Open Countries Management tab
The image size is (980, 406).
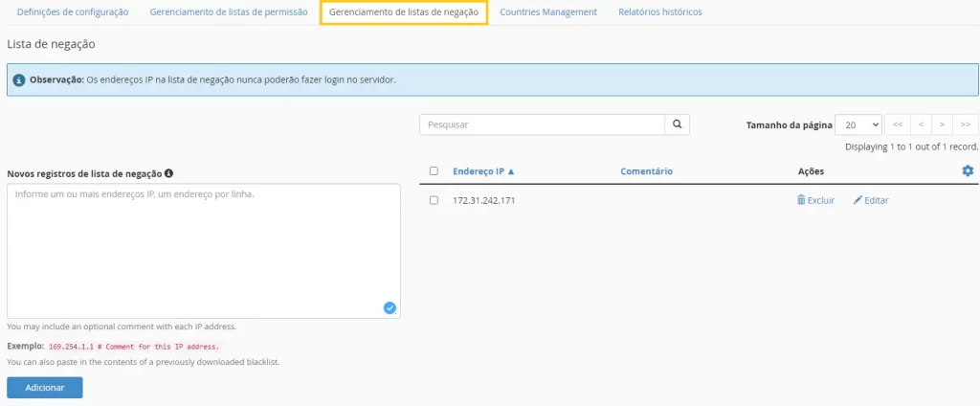click(548, 11)
